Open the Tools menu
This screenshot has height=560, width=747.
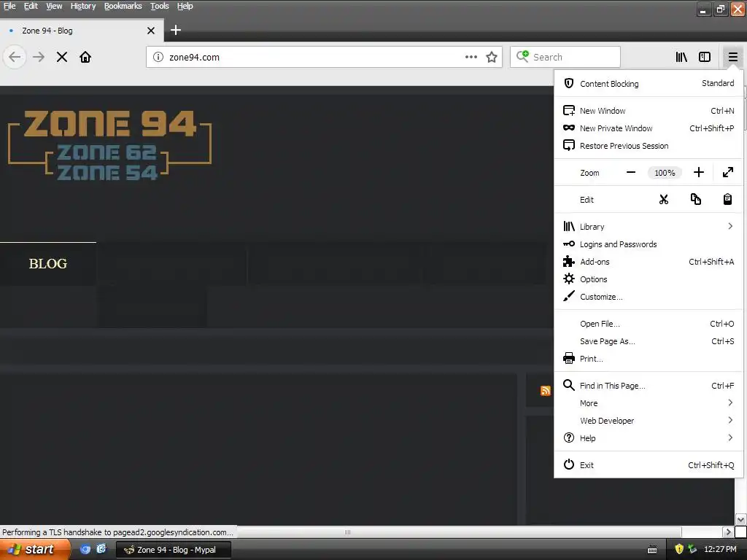(160, 6)
